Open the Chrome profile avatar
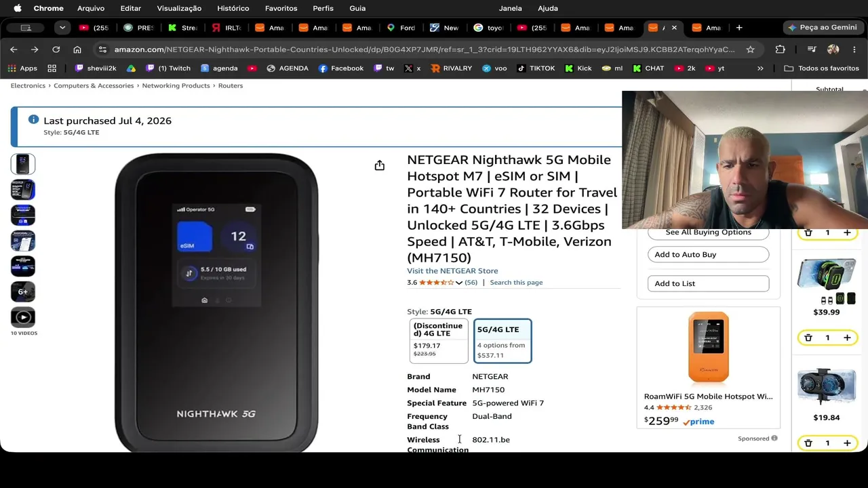This screenshot has width=868, height=488. [833, 49]
